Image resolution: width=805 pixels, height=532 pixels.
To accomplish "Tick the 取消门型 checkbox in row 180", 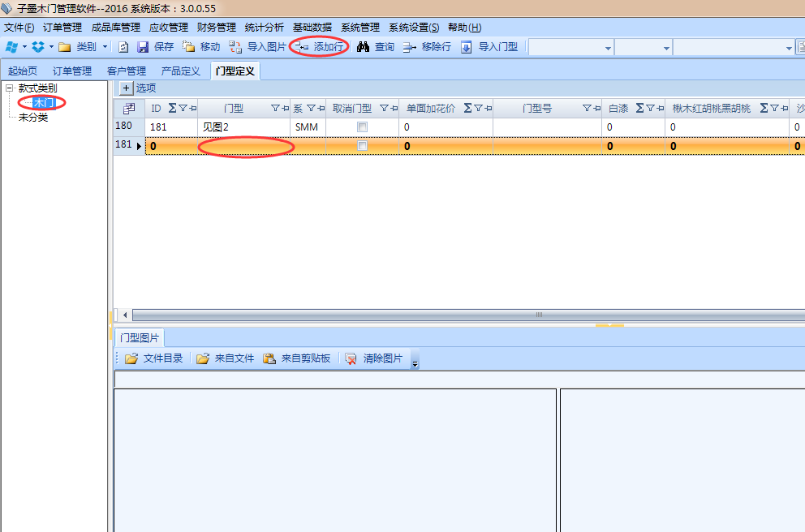I will [x=363, y=127].
